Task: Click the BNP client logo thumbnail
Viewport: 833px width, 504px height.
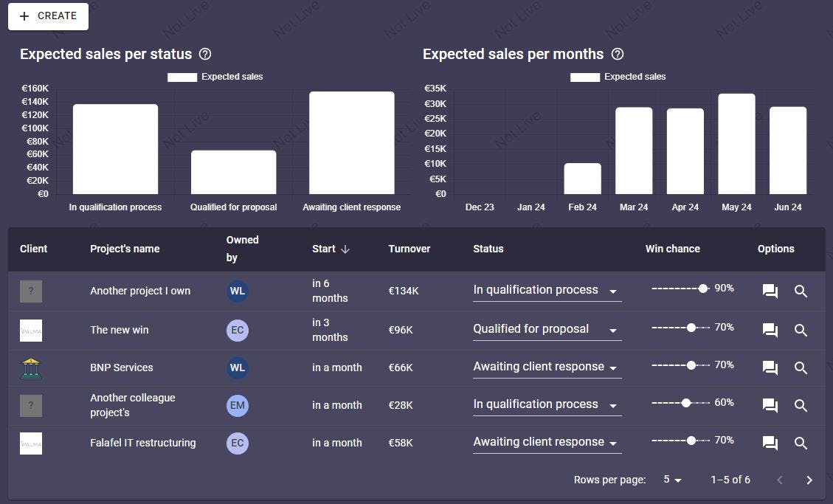Action: (x=30, y=367)
